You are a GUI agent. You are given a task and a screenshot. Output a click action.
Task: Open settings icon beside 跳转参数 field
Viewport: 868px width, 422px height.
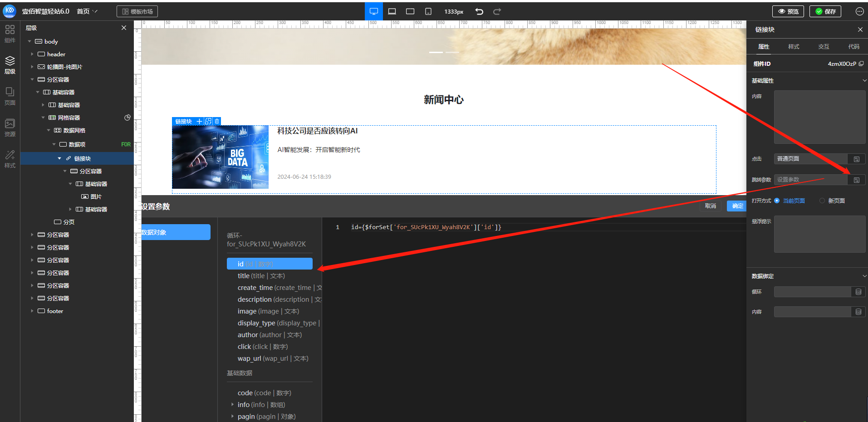[x=857, y=180]
